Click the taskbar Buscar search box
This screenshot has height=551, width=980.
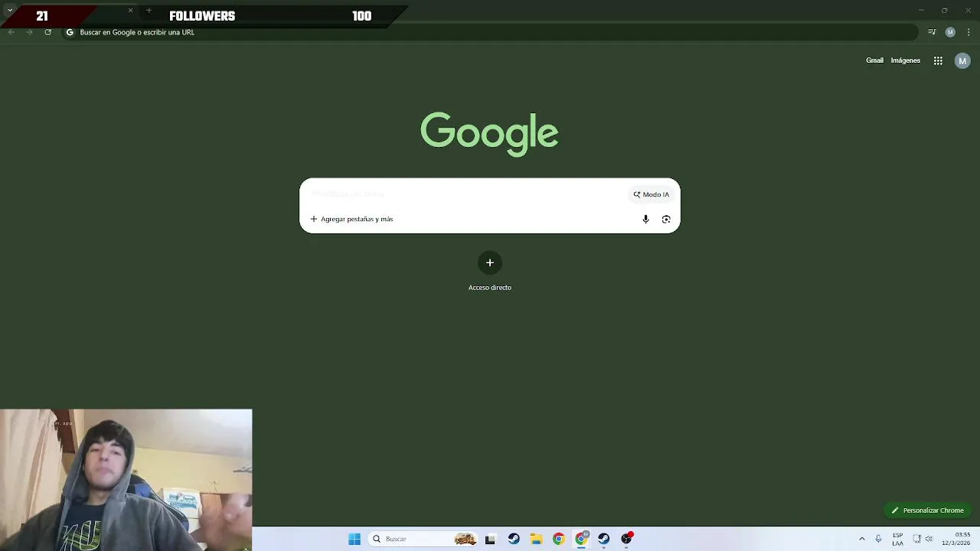click(421, 539)
